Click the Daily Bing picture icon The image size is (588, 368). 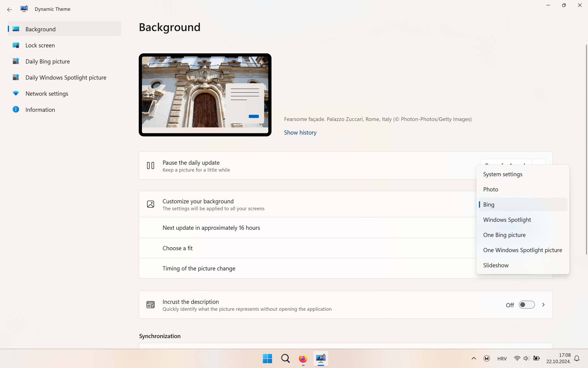click(16, 61)
